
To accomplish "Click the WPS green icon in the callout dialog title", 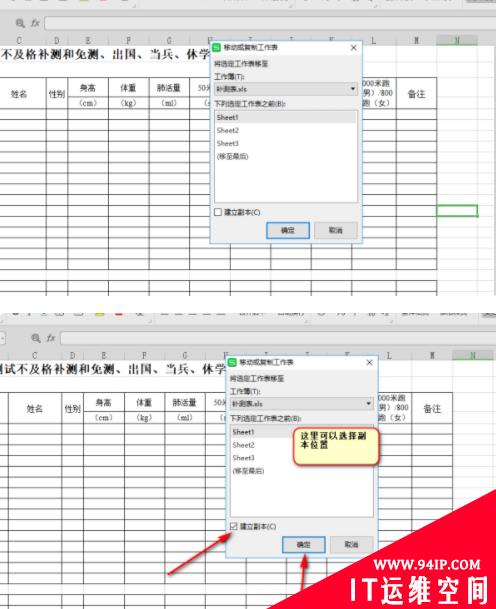I will (x=232, y=362).
